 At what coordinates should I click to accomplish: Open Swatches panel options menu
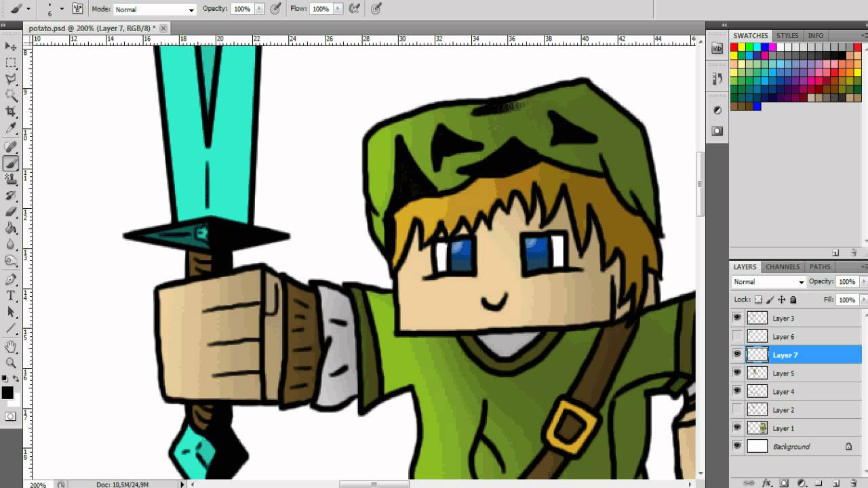pos(864,35)
